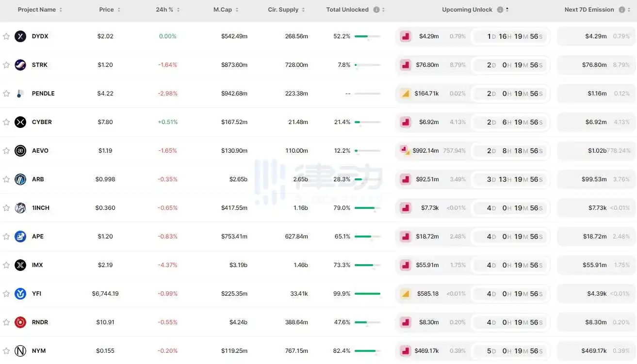This screenshot has height=364, width=637.
Task: Click the RNDR market cap $4.24b
Action: click(238, 322)
